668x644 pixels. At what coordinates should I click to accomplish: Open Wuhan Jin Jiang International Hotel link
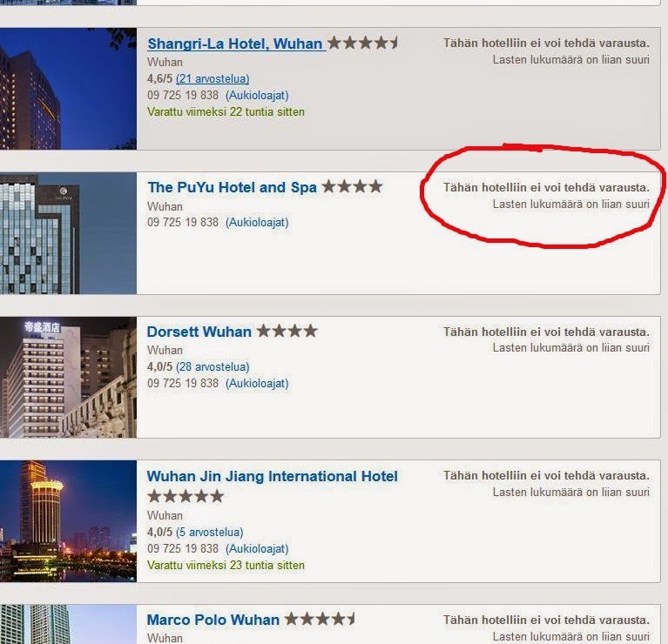click(x=273, y=476)
